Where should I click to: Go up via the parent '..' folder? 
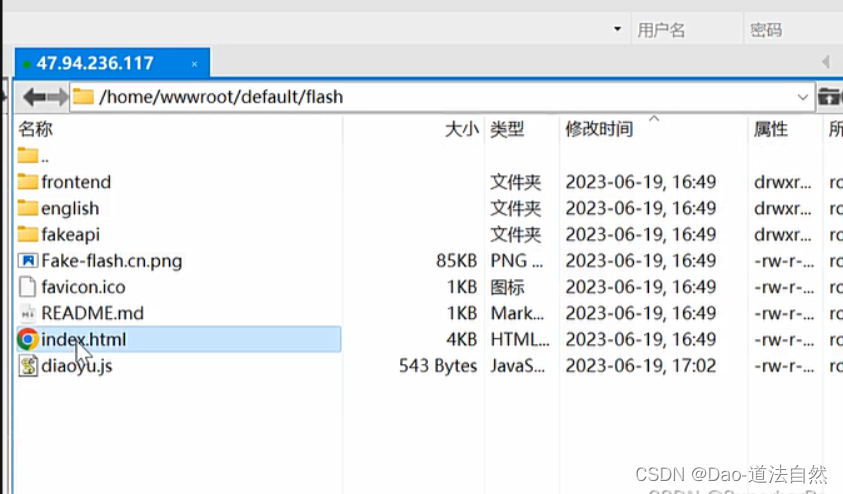click(33, 156)
